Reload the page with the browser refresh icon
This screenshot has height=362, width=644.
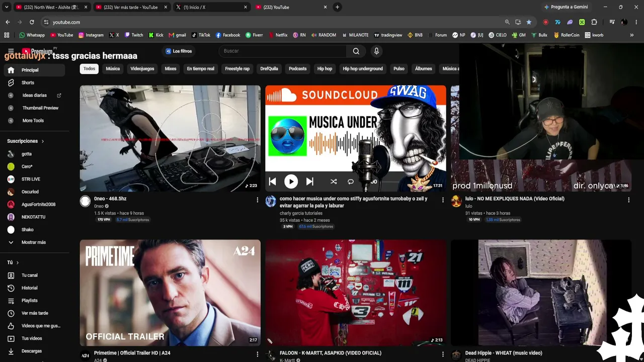tap(32, 22)
